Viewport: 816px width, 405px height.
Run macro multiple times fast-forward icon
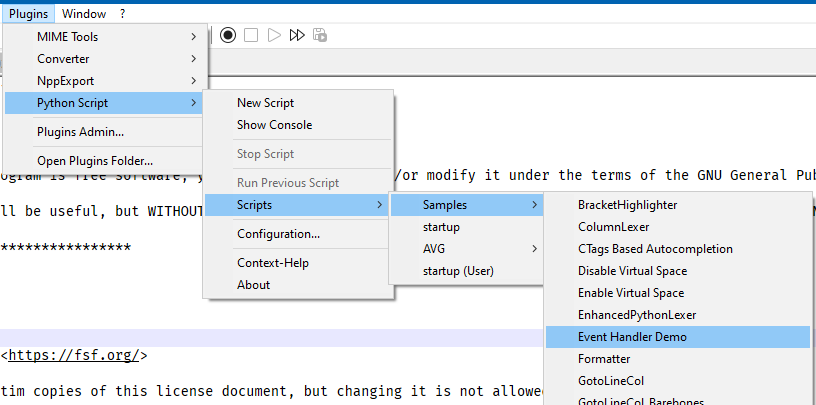297,35
